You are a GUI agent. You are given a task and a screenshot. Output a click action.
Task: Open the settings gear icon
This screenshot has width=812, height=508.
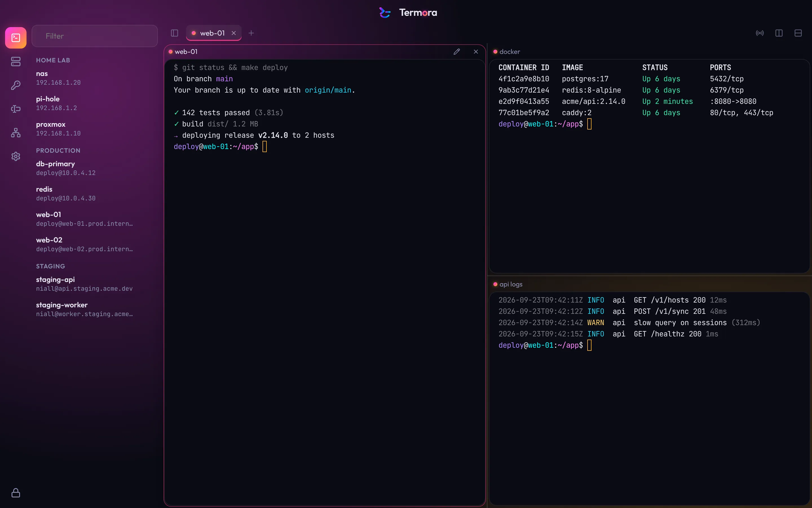tap(16, 156)
